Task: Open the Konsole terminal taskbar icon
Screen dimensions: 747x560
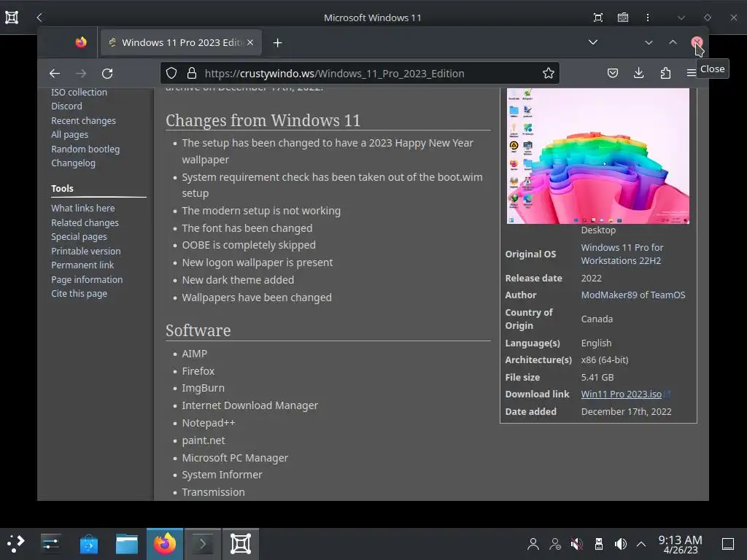Action: tap(203, 544)
